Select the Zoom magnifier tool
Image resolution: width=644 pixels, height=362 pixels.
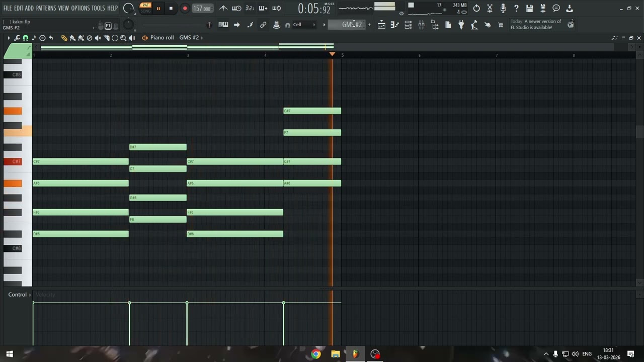coord(123,38)
